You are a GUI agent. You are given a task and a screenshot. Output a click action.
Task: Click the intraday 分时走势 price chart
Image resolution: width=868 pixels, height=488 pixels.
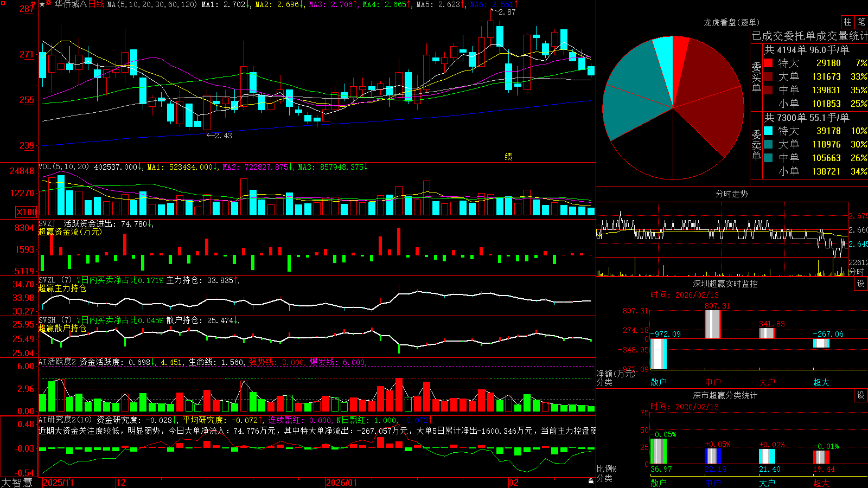point(722,230)
